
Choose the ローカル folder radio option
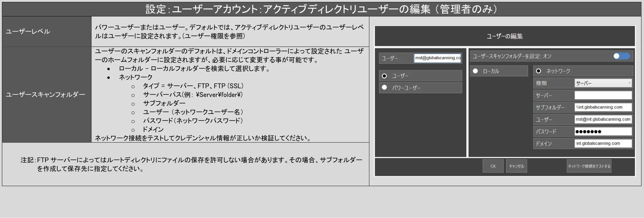coord(475,71)
